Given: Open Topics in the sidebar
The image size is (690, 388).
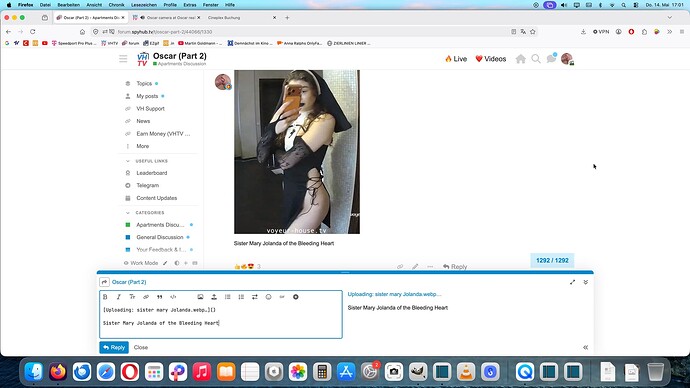Looking at the screenshot, I should [x=144, y=84].
